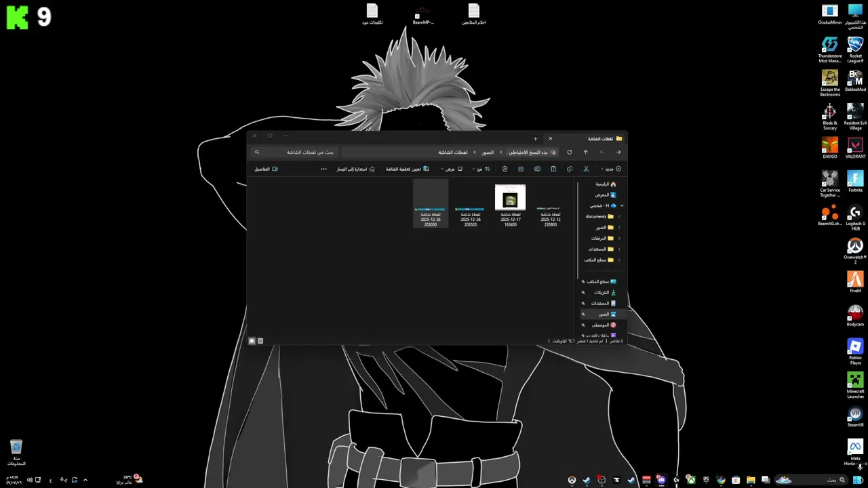Collapse the H - شخصي OneDrive tree node
The width and height of the screenshot is (868, 488).
621,205
